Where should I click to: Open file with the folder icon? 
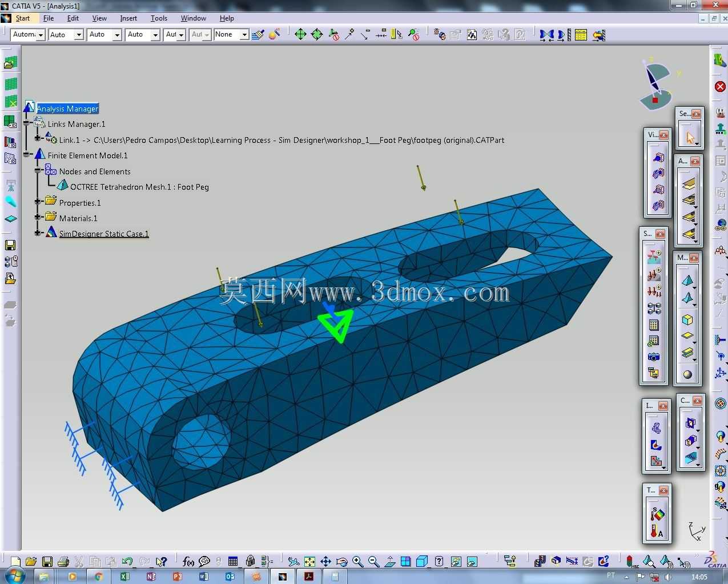click(x=31, y=562)
